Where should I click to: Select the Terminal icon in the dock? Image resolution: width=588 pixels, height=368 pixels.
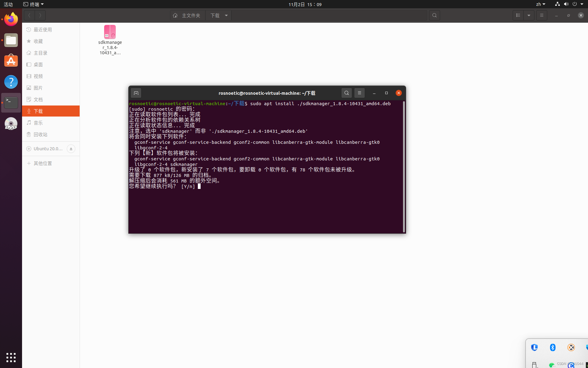point(11,102)
